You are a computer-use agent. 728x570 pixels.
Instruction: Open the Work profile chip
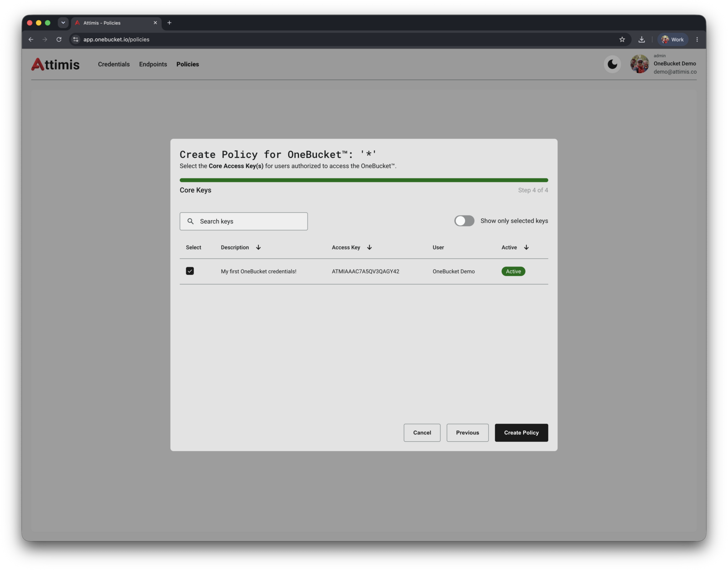tap(672, 40)
